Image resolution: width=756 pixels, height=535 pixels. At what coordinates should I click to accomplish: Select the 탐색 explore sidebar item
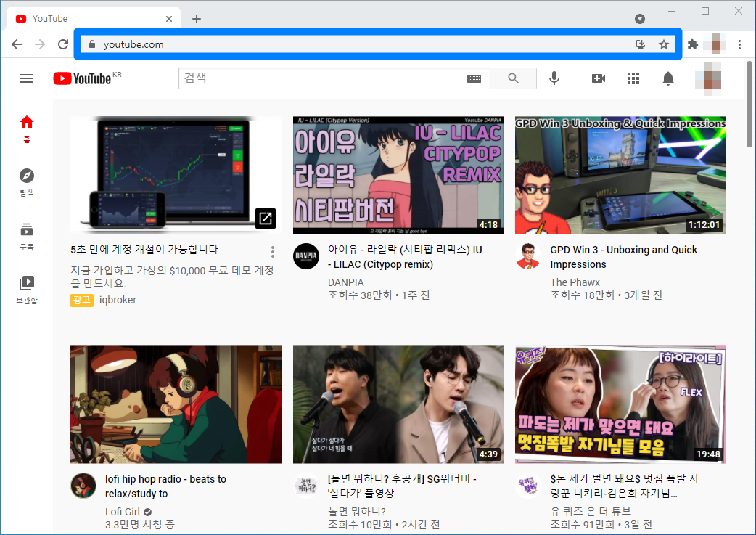[27, 182]
